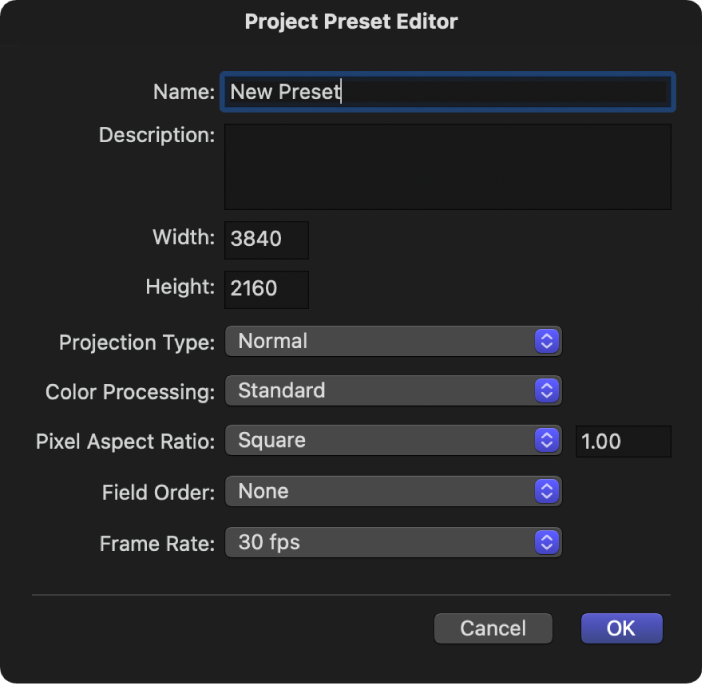Image resolution: width=702 pixels, height=684 pixels.
Task: Click the Projection Type chevron arrows icon
Action: coord(546,341)
